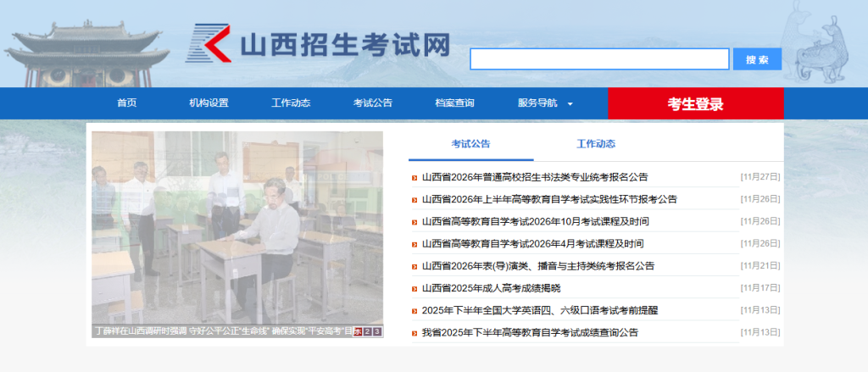This screenshot has height=372, width=868.
Task: Click bullet icon beside 2026年4月考试课程及时间
Action: [x=415, y=244]
